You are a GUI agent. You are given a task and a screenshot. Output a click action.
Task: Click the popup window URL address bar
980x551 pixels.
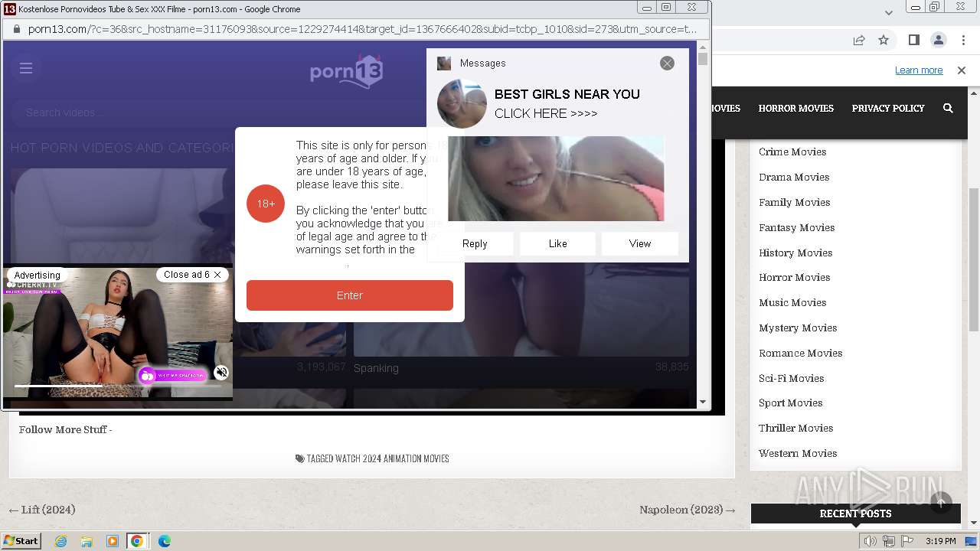click(363, 29)
